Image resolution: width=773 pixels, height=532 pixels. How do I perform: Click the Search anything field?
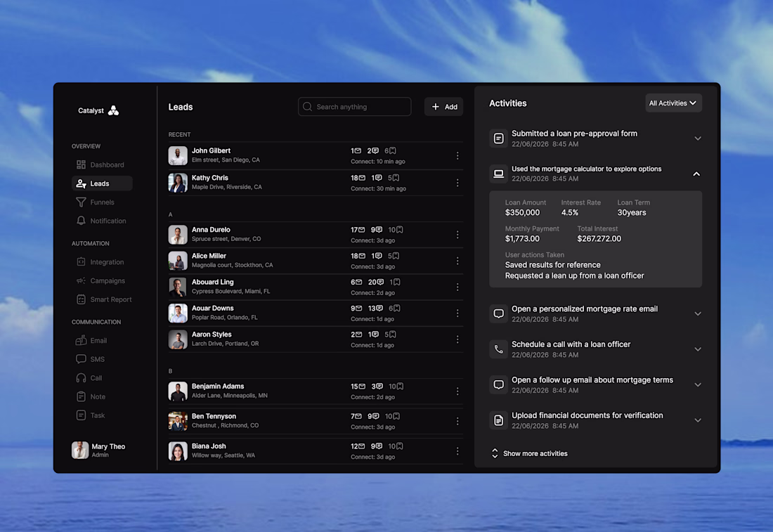click(x=354, y=107)
